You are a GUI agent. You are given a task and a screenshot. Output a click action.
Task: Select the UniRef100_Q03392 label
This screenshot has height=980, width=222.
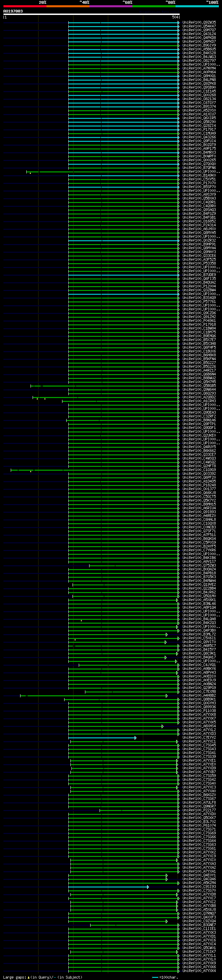click(199, 473)
